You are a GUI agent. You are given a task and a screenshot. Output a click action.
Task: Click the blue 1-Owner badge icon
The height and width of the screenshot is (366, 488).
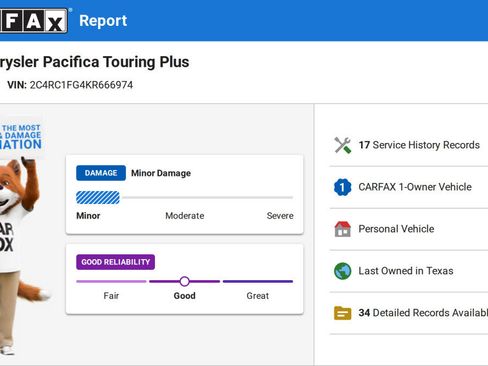(x=343, y=187)
